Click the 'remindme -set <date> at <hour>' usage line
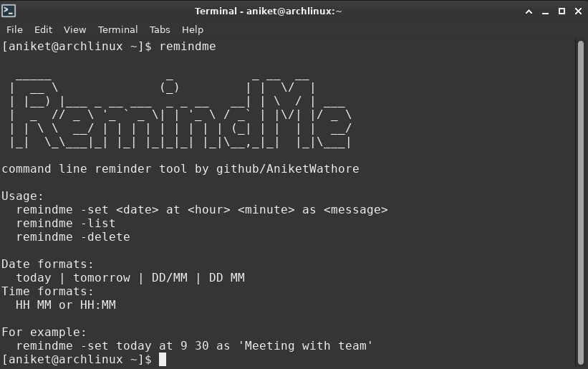The height and width of the screenshot is (369, 588). click(x=202, y=210)
